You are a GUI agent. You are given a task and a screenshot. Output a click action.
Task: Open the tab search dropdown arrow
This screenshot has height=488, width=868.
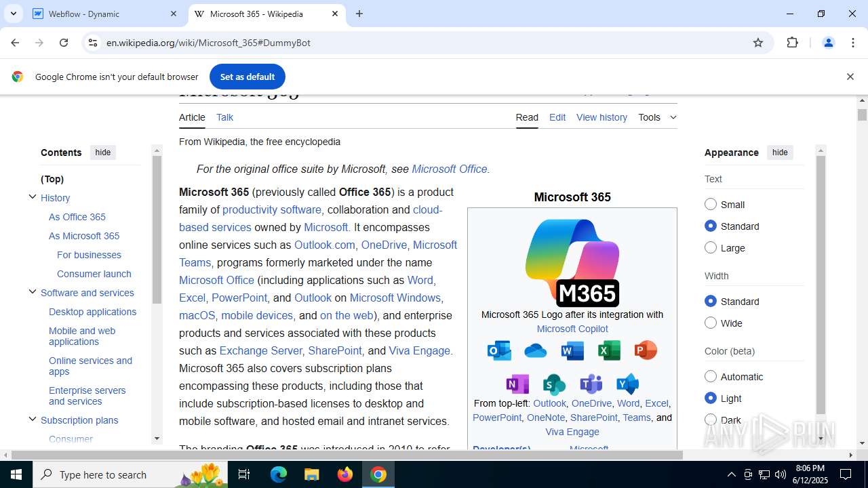tap(13, 14)
